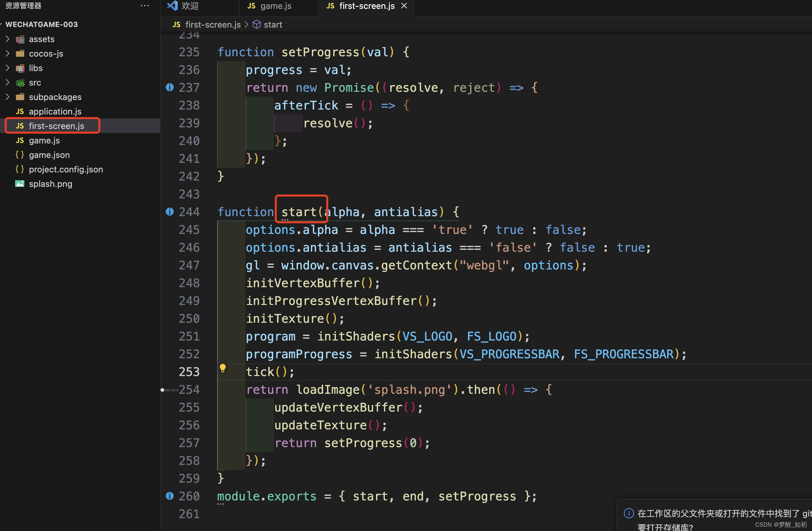Image resolution: width=812 pixels, height=531 pixels.
Task: Click the start function name on line 244
Action: (x=299, y=212)
